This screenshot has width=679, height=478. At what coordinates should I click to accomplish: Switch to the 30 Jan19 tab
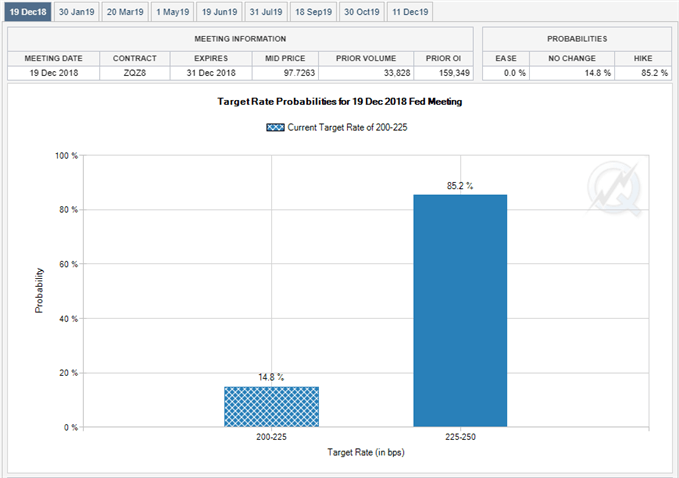[77, 12]
